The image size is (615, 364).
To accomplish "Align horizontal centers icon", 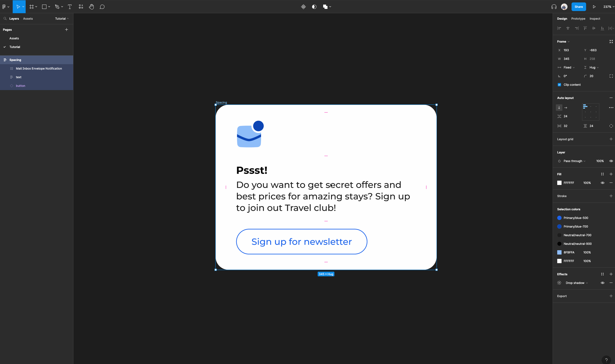I will (x=568, y=28).
